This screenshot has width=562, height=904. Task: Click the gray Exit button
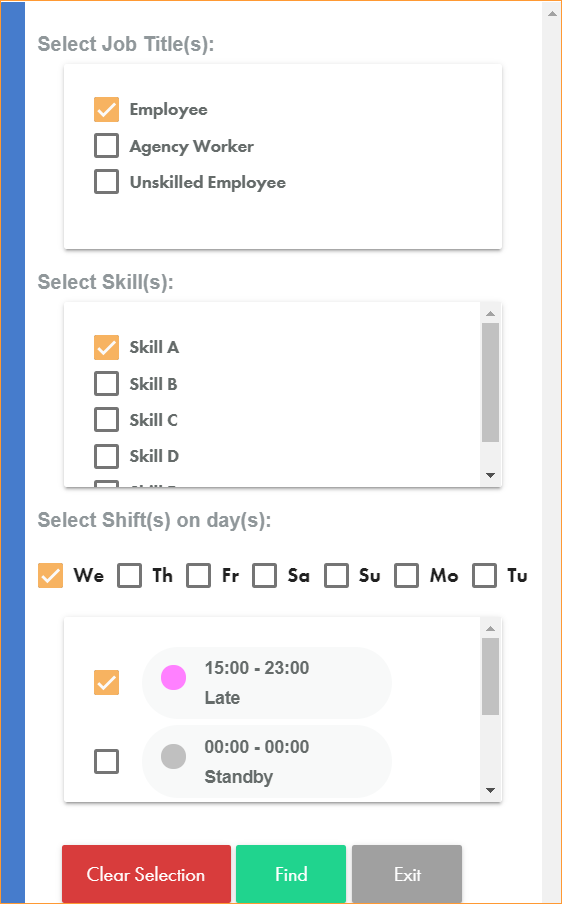point(407,874)
